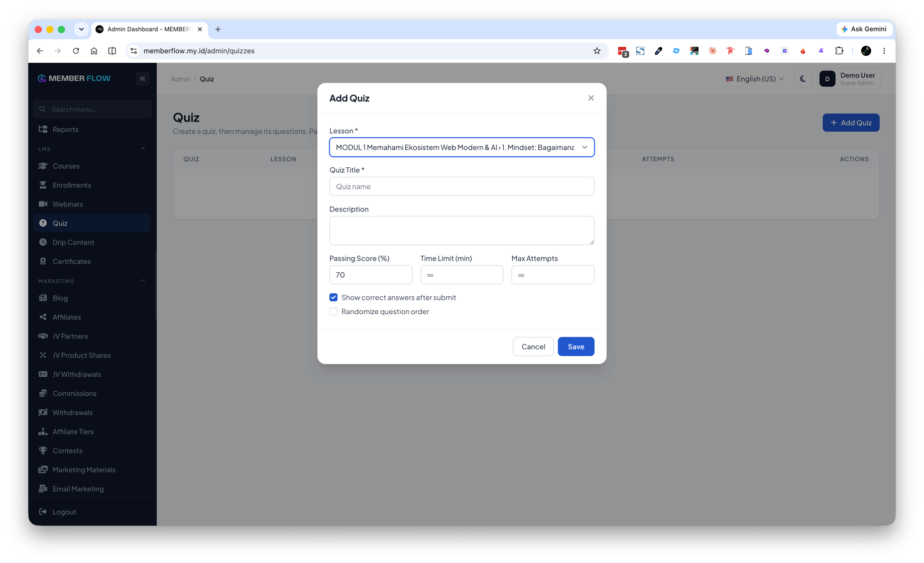Focus the Quiz Title input field

tap(461, 186)
